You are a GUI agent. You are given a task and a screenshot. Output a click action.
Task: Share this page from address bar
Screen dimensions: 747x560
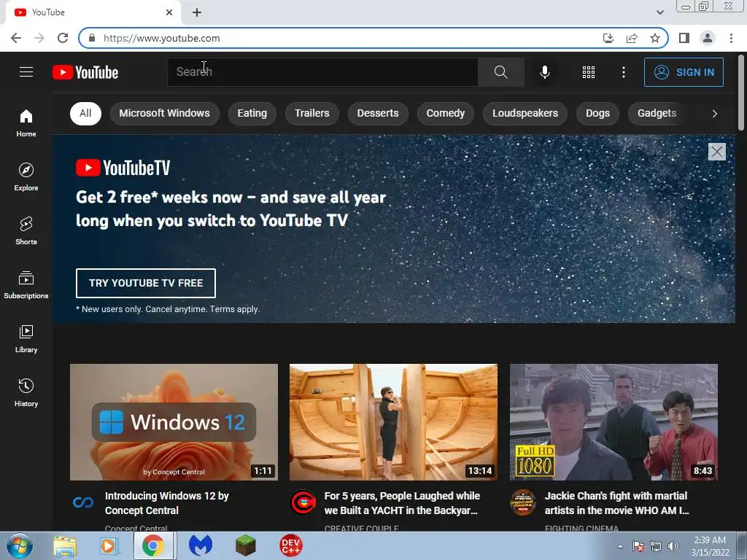[632, 38]
